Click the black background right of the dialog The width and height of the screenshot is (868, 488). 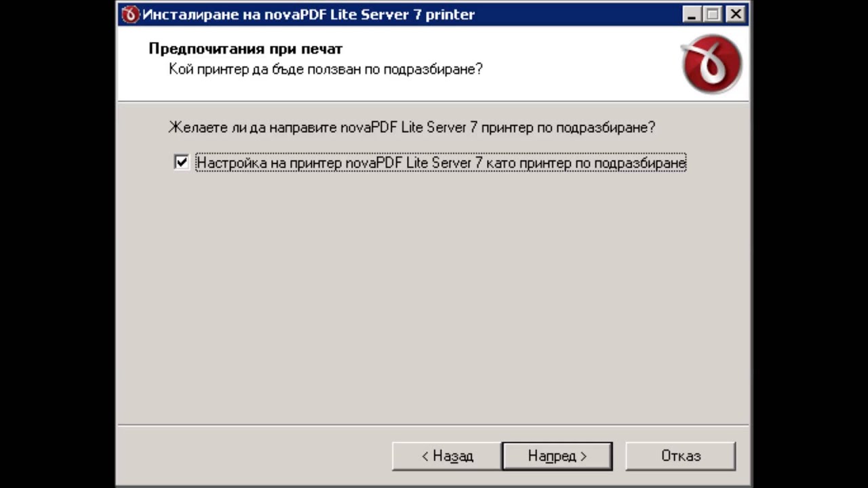[809, 244]
